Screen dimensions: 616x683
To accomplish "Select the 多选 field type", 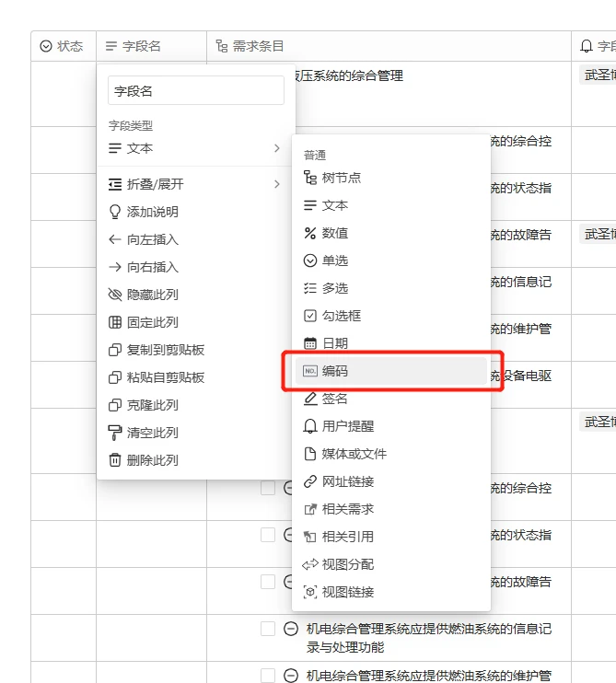I will point(390,288).
